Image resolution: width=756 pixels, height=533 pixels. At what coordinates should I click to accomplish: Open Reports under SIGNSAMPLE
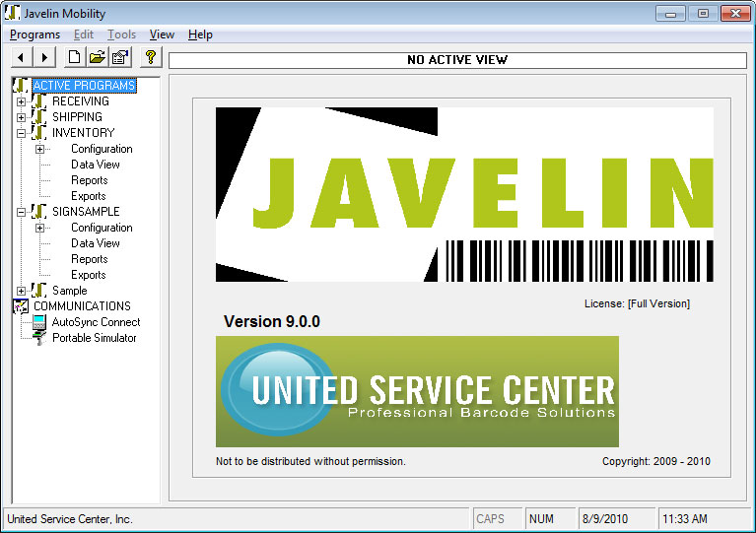89,259
